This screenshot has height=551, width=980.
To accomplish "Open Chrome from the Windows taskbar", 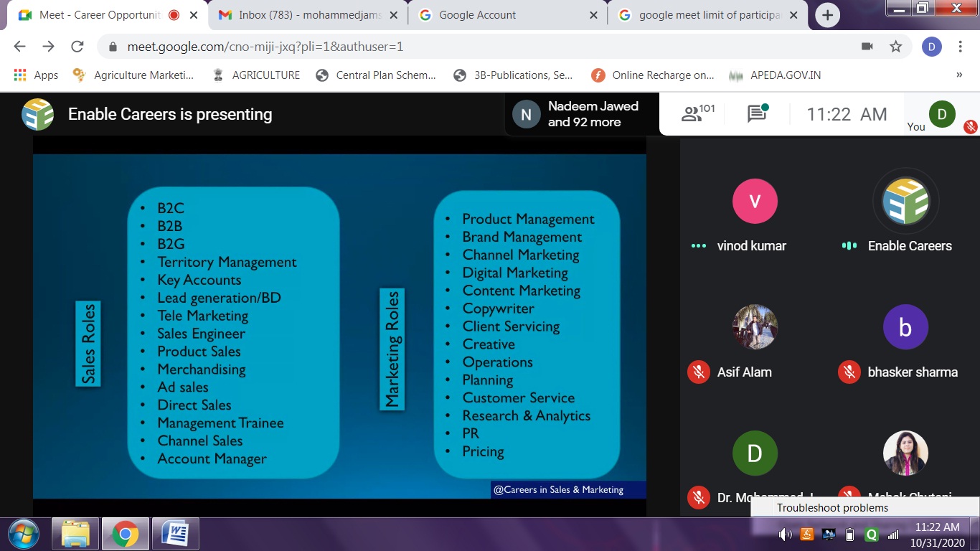I will click(x=125, y=534).
